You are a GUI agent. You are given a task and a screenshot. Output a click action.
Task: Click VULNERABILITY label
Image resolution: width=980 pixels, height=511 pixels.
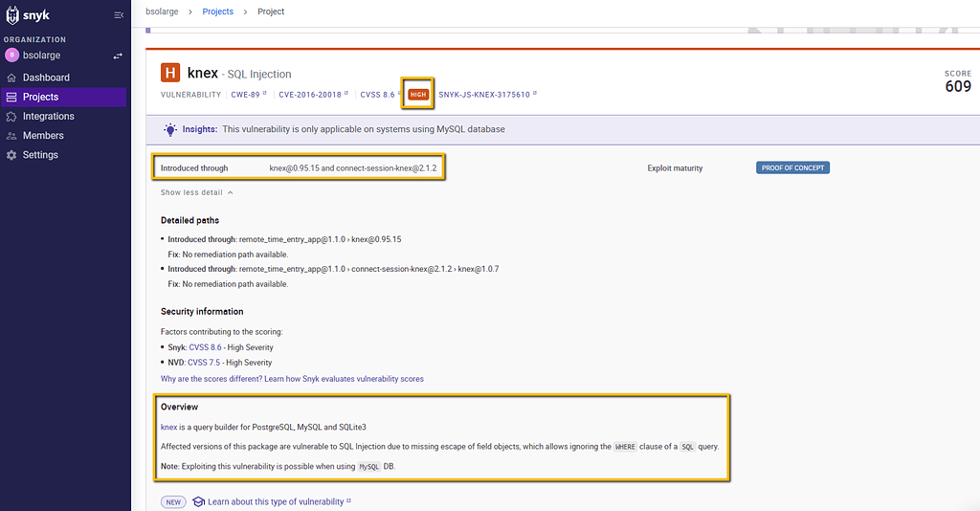click(x=190, y=95)
